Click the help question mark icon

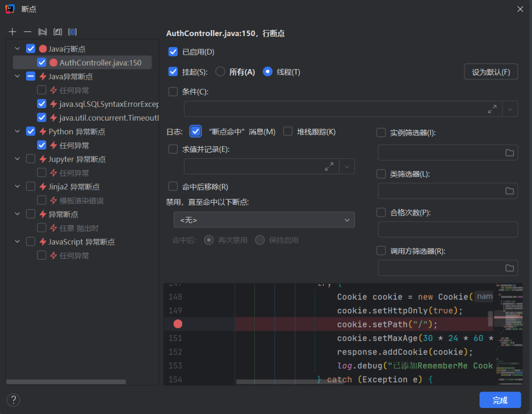13,399
